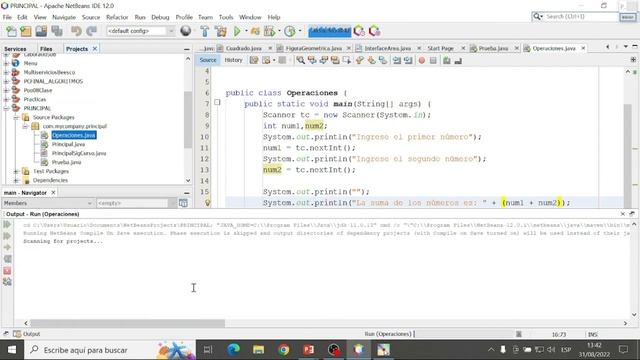This screenshot has width=640, height=360.
Task: Open the Windows Start button
Action: click(12, 350)
